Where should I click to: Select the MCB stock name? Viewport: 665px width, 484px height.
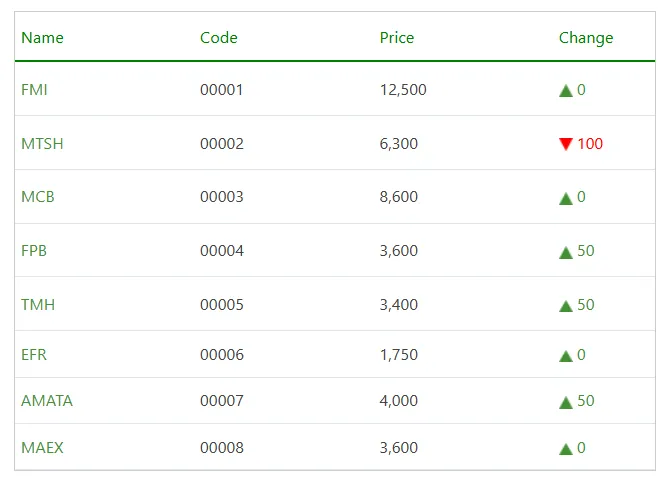[x=38, y=197]
